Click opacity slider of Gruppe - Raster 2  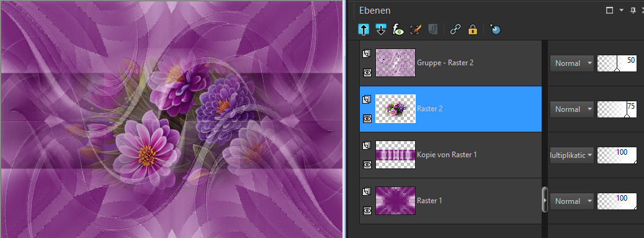617,64
